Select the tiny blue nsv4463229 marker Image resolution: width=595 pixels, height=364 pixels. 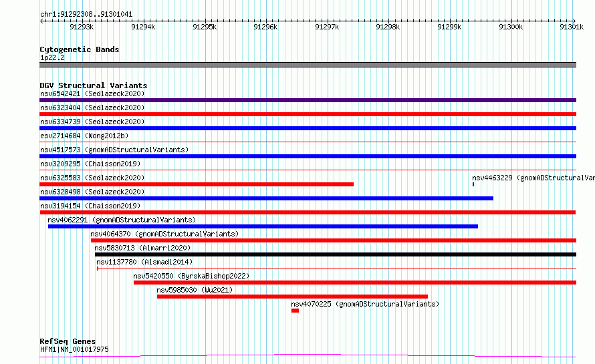coord(473,184)
